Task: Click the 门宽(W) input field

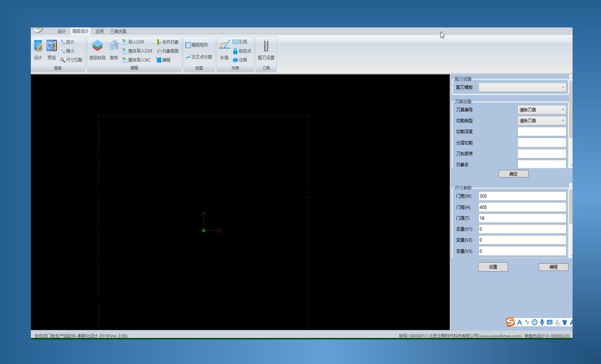Action: tap(522, 196)
